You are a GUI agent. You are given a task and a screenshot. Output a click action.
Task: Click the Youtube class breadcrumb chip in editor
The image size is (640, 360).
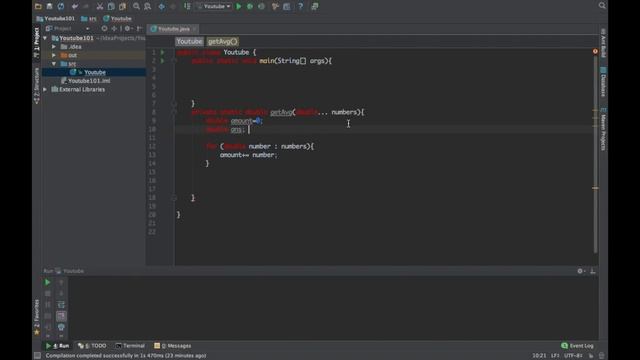click(x=189, y=41)
